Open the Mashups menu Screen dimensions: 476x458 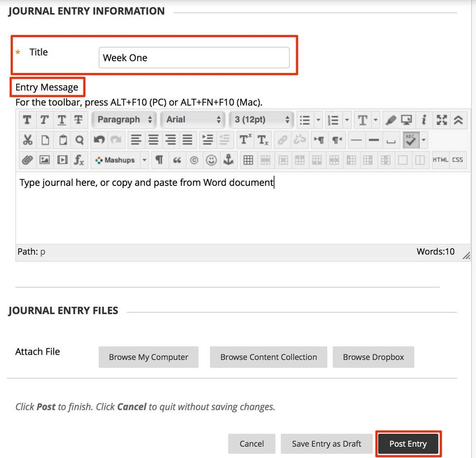(x=121, y=160)
